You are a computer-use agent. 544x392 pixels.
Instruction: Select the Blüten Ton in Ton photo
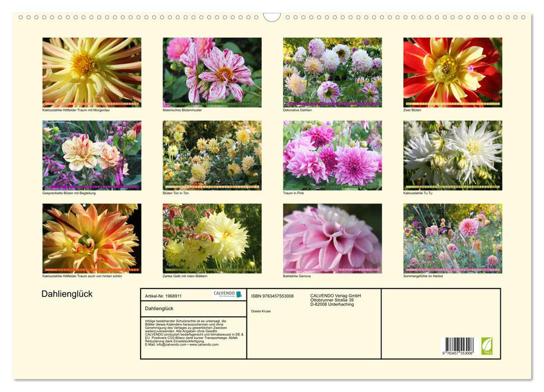[212, 155]
